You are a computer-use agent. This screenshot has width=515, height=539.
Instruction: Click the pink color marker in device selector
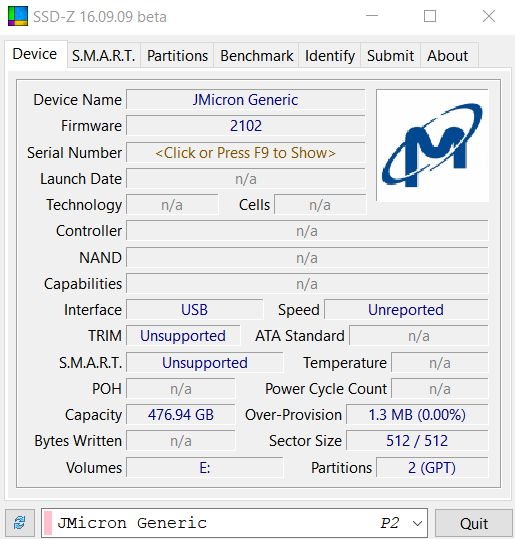48,523
